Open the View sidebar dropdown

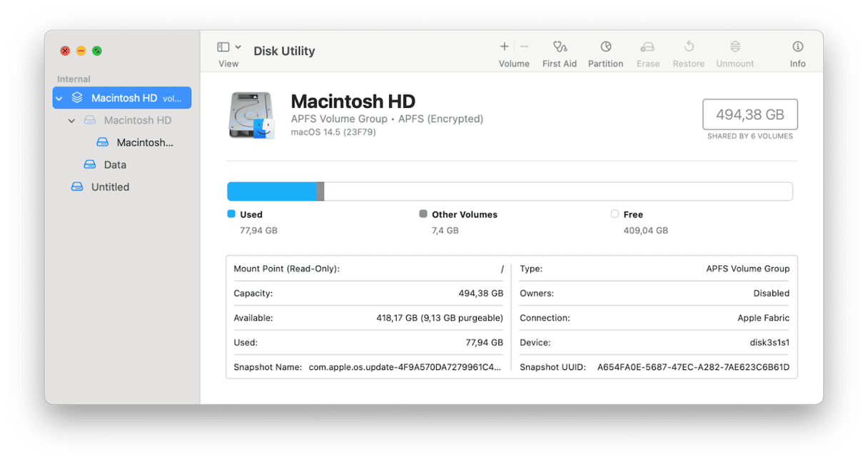coord(228,47)
